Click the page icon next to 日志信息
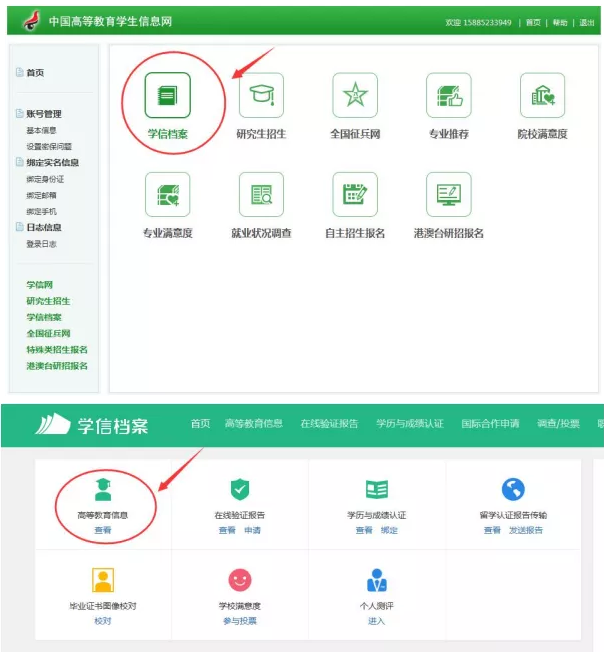This screenshot has width=604, height=656. coord(19,227)
